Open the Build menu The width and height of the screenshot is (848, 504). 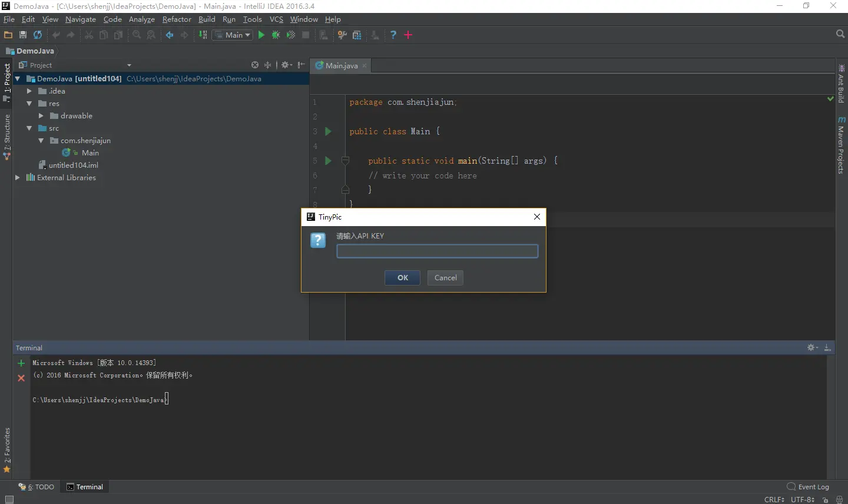pyautogui.click(x=207, y=19)
